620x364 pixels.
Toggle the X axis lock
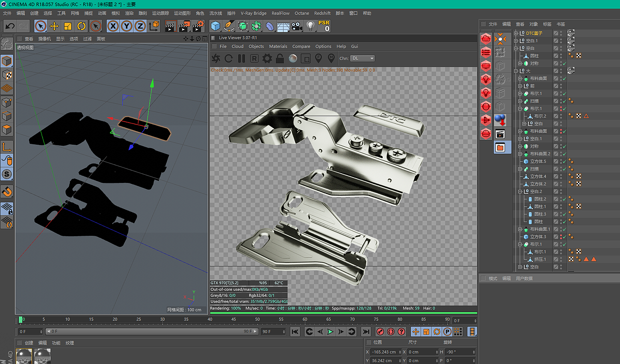pos(113,26)
